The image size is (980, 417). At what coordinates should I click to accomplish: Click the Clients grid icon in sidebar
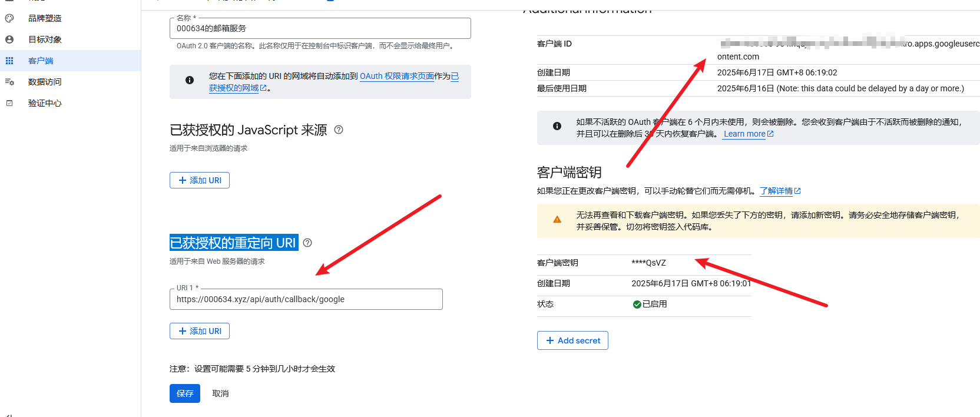[9, 61]
